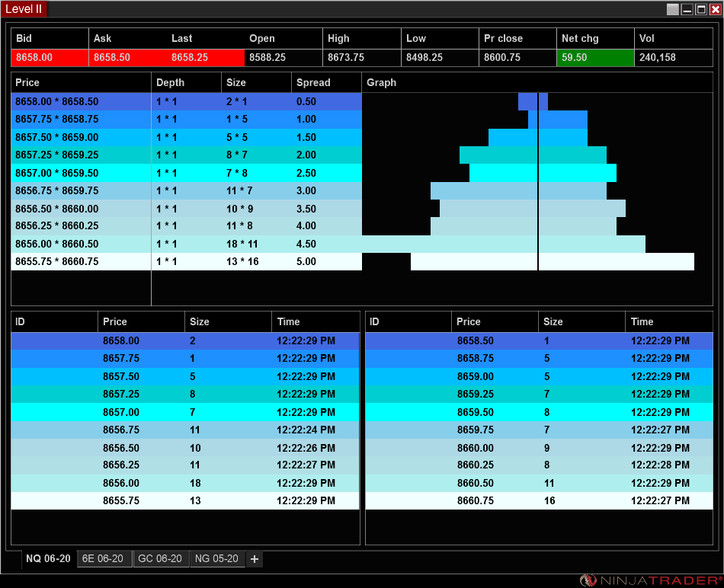
Task: Click ask price 8660.50 in ask table
Action: tap(475, 483)
